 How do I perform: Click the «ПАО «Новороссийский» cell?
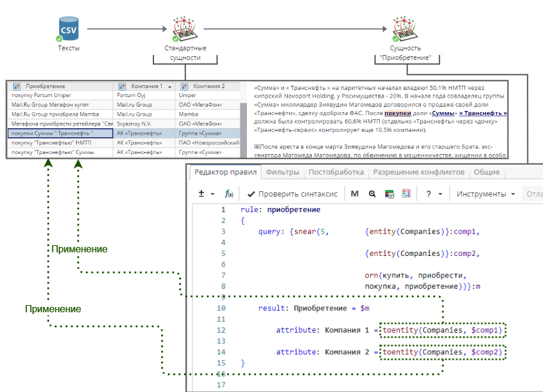click(x=208, y=143)
